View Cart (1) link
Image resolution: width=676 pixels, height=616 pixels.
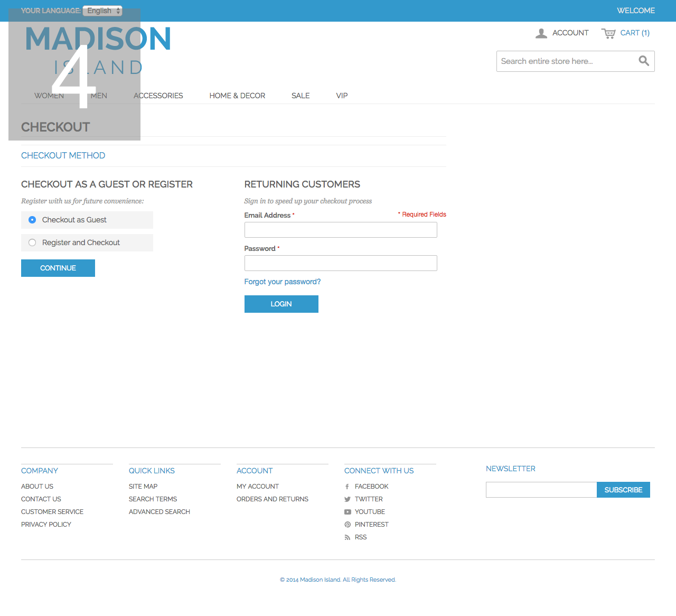tap(635, 33)
